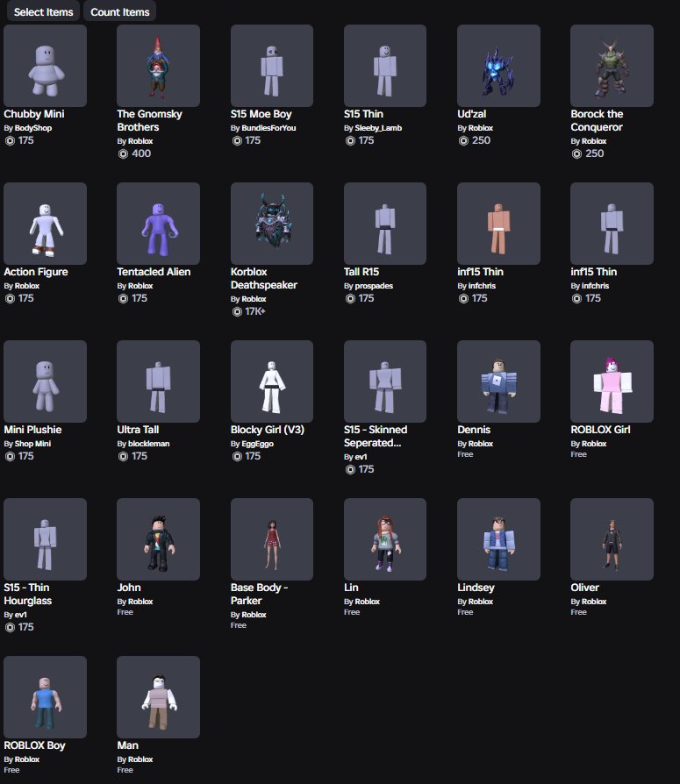Viewport: 680px width, 784px height.
Task: Click the Robux icon under Ud'zal
Action: tap(463, 140)
